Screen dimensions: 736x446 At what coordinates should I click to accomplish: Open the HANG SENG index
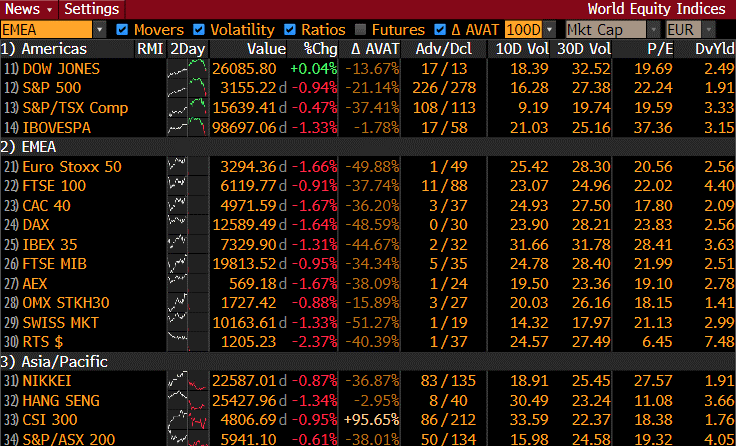[x=61, y=400]
